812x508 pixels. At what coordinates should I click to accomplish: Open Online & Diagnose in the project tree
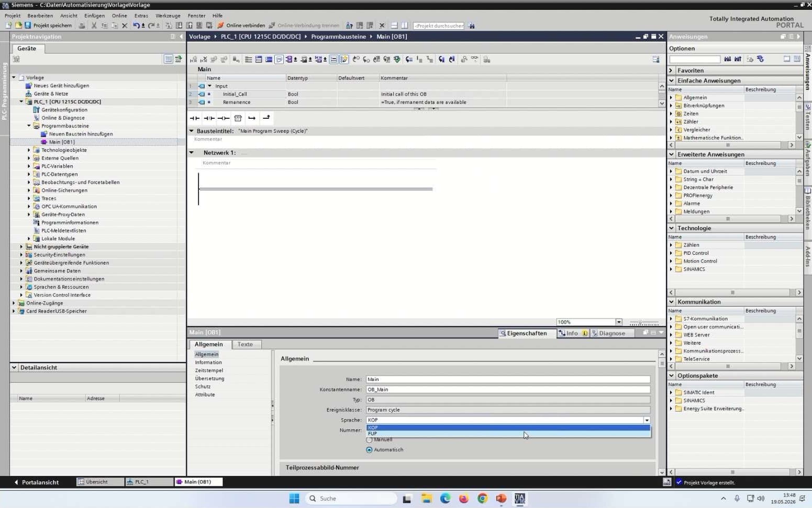(63, 118)
